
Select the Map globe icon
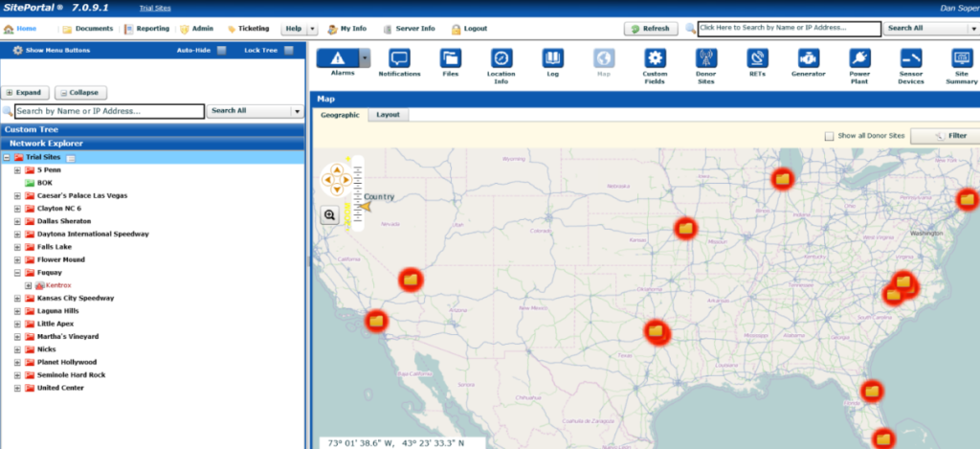[604, 58]
